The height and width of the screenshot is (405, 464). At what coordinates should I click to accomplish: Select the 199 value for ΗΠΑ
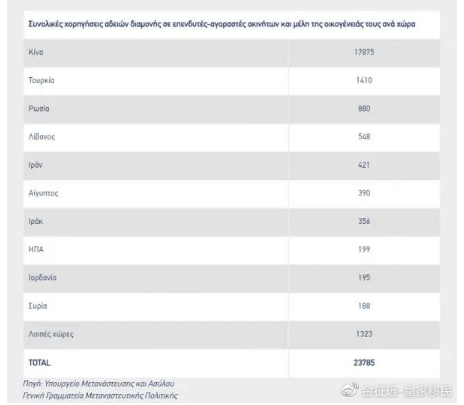coord(364,249)
